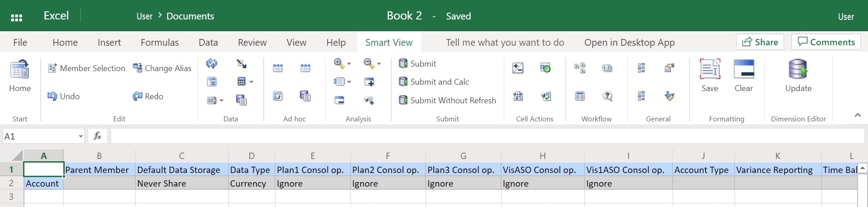Image resolution: width=868 pixels, height=207 pixels.
Task: Click the Comments button
Action: click(826, 42)
